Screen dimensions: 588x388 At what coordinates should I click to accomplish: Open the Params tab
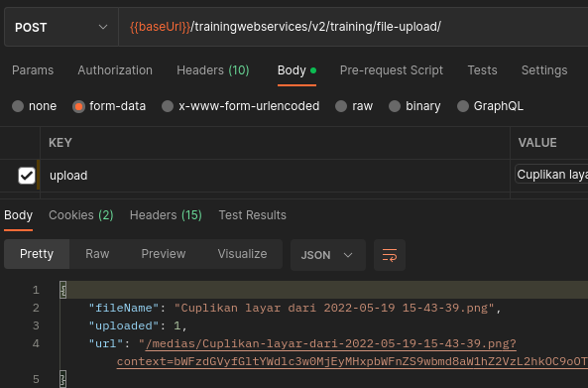[33, 70]
